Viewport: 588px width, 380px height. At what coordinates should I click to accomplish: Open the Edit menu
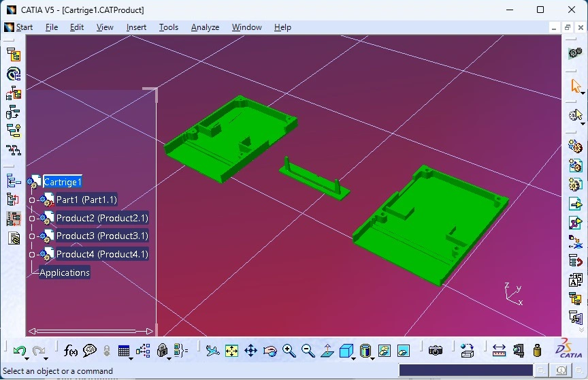(x=76, y=27)
